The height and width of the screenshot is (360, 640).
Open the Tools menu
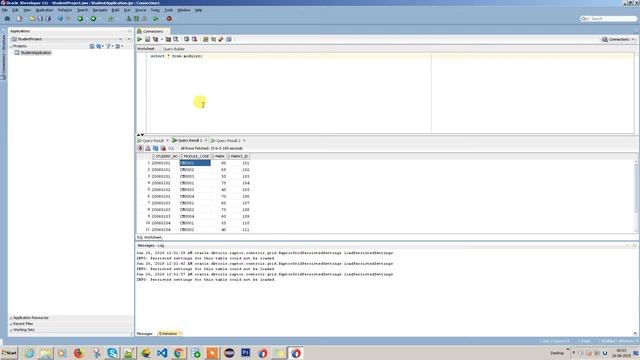[169, 10]
